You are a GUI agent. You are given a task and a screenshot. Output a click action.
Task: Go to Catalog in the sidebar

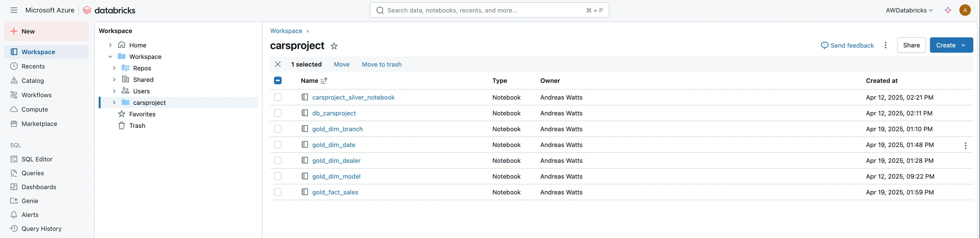coord(33,80)
